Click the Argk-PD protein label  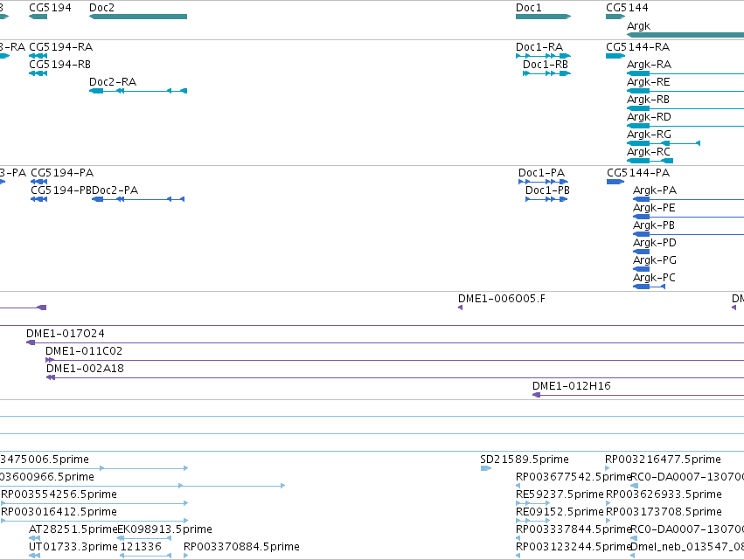654,243
